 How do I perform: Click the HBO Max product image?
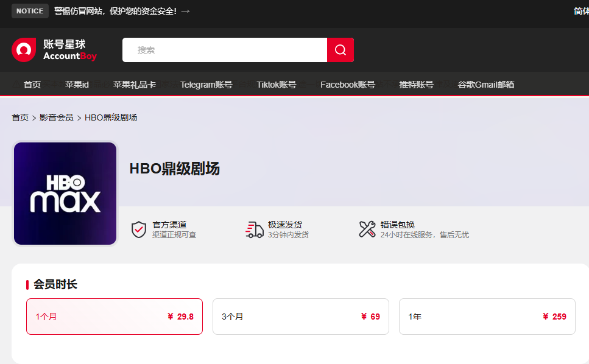pyautogui.click(x=64, y=193)
